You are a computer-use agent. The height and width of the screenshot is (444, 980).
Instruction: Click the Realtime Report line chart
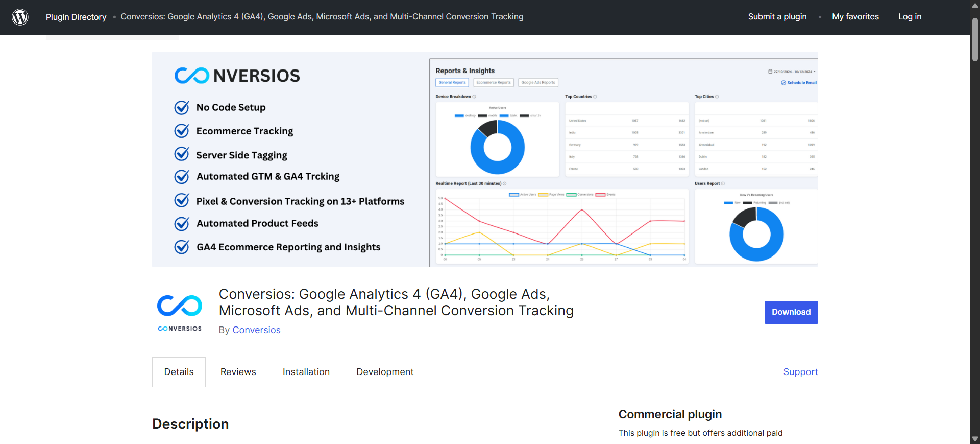click(562, 226)
